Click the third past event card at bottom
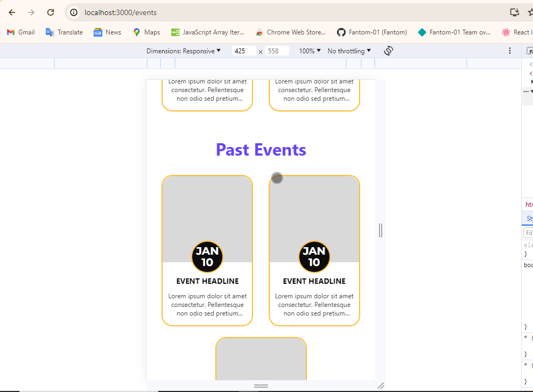The width and height of the screenshot is (533, 392). tap(261, 359)
